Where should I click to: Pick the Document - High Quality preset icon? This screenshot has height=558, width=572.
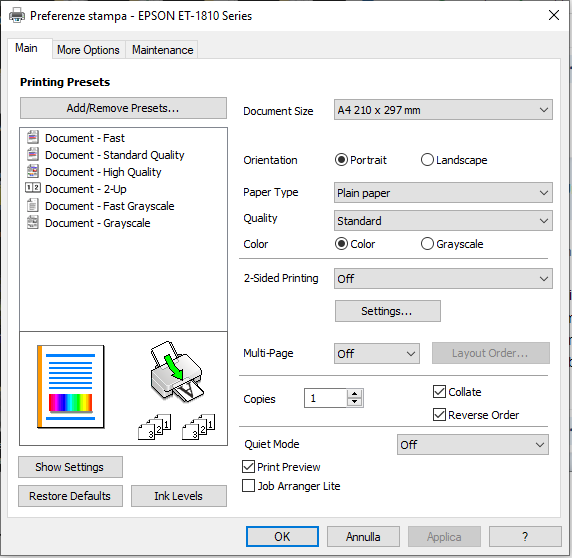point(32,171)
